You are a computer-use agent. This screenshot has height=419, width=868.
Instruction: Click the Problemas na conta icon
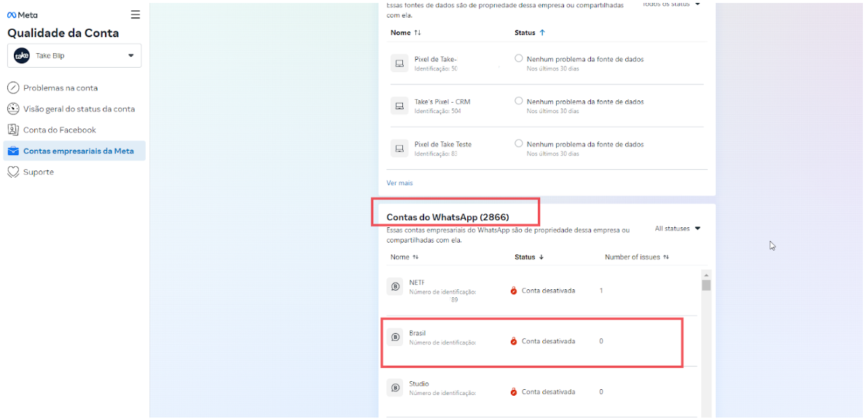[x=12, y=88]
